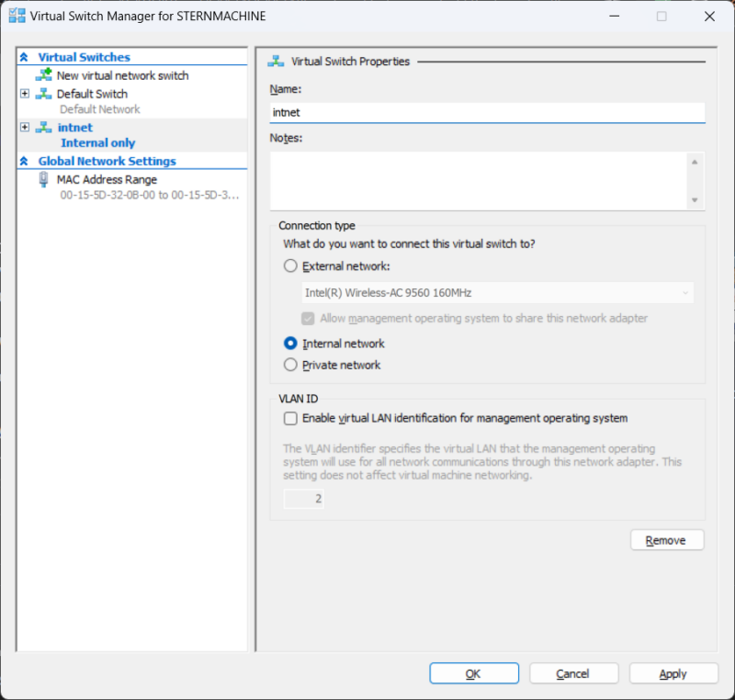This screenshot has height=700, width=735.
Task: Select the External network radio button
Action: [290, 266]
